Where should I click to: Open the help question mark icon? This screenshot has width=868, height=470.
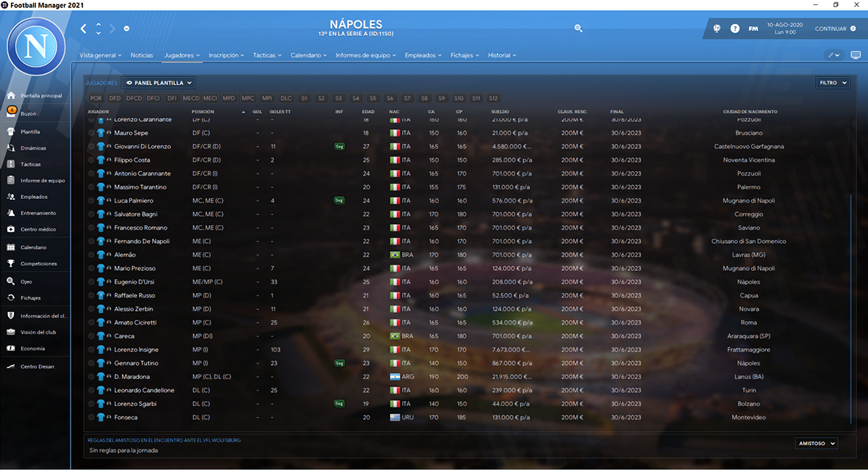tap(735, 28)
